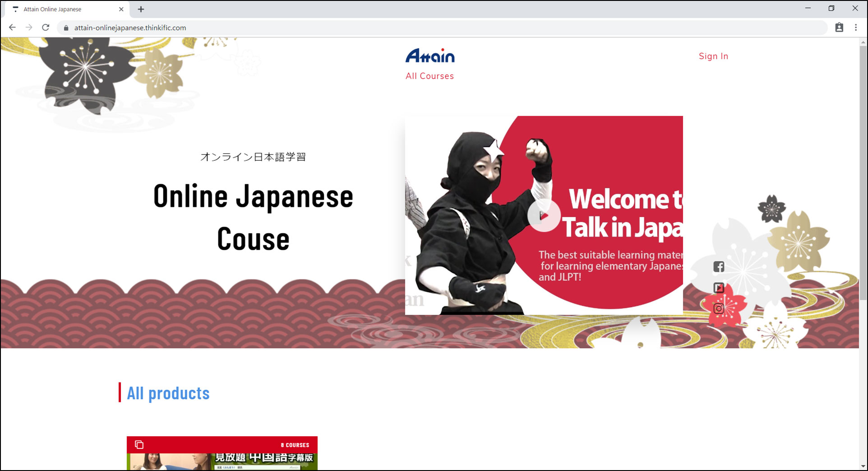Click the Sign In link
The image size is (868, 471).
(x=713, y=56)
